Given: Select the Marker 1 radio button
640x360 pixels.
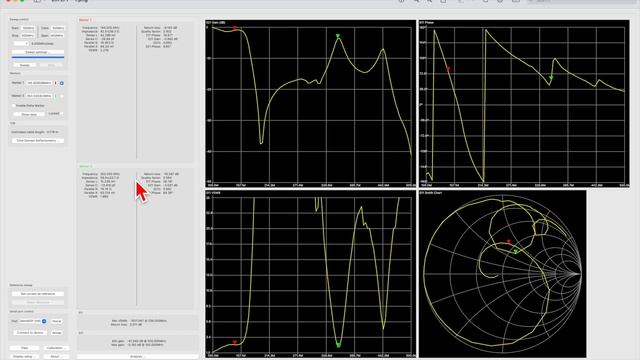Looking at the screenshot, I should pos(62,83).
